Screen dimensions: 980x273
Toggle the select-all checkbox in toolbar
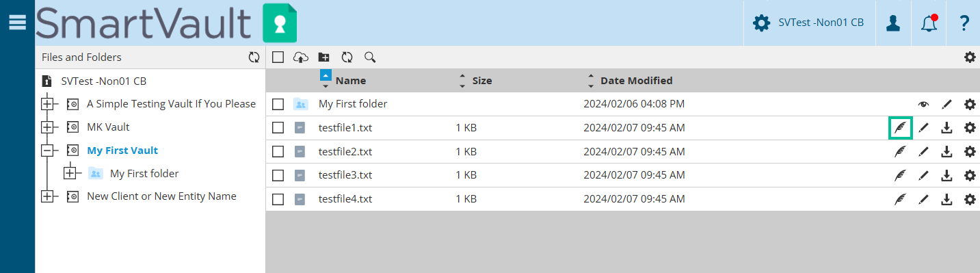[278, 57]
